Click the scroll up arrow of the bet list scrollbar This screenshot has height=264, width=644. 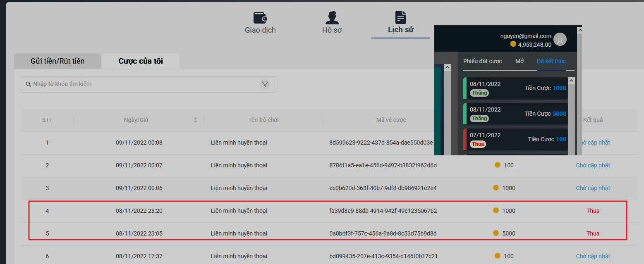point(572,81)
